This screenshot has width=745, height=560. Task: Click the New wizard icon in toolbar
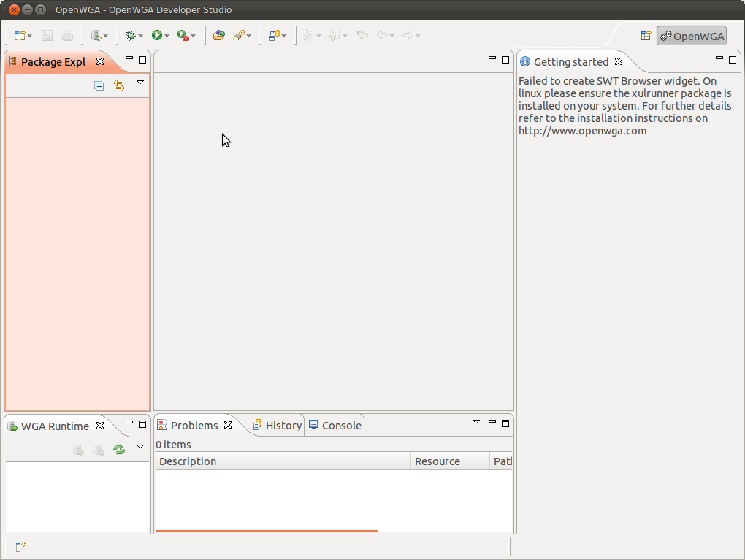[x=20, y=36]
